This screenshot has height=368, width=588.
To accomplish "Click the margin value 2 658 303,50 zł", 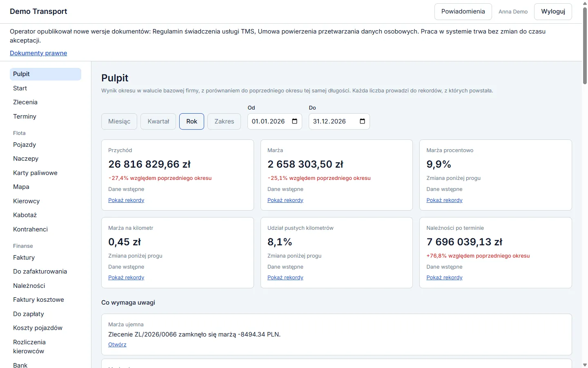I will coord(305,164).
